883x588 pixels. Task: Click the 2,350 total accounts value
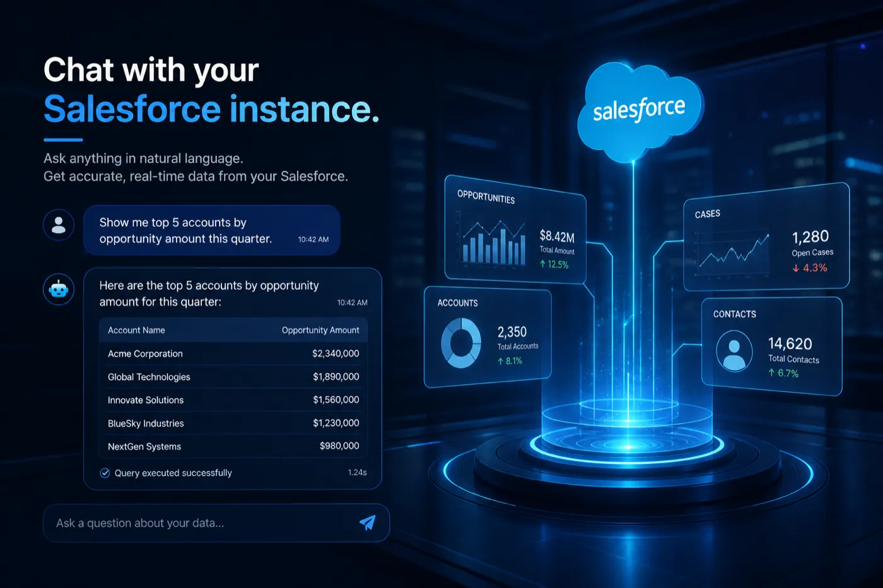point(512,331)
